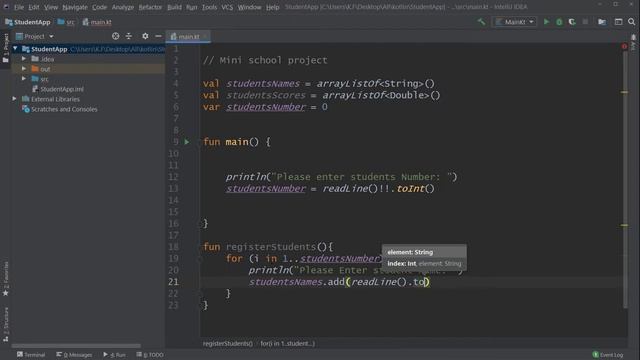
Task: Open the Terminal tool window
Action: tap(31, 355)
